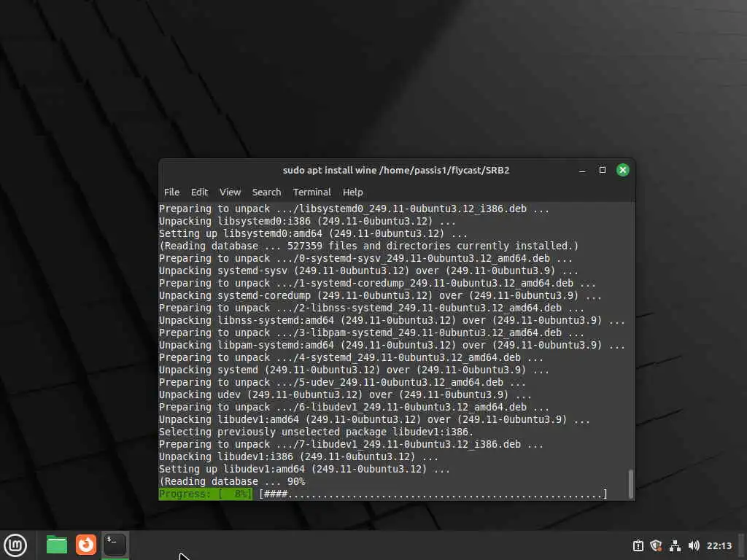Click the 'Unpacking systemd-coredump' line

379,296
